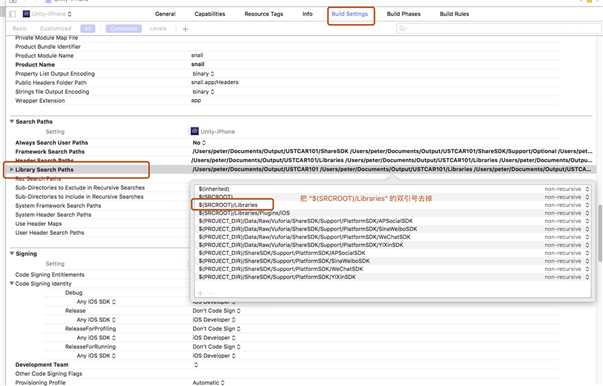Select the Wrapper Extension setting row

[40, 101]
